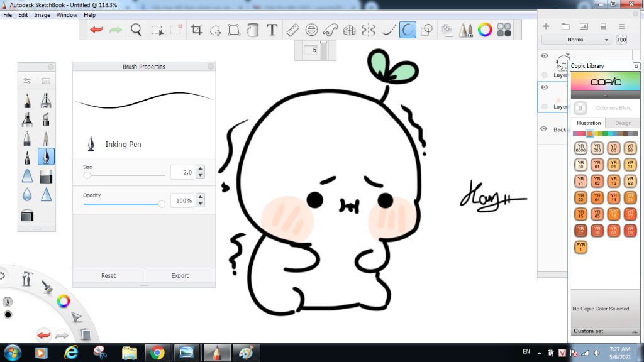Enable the Ruler guide
The height and width of the screenshot is (362, 644).
coord(292,30)
